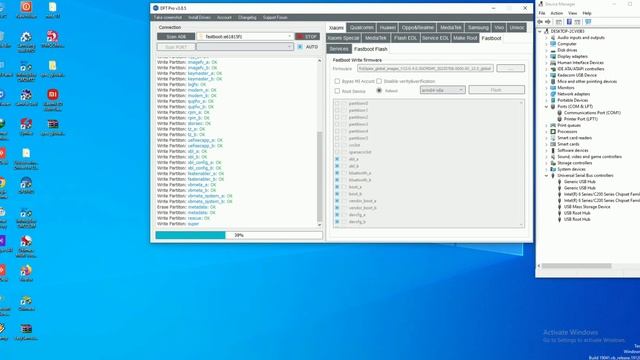Image resolution: width=640 pixels, height=360 pixels.
Task: Click Device Manager title bar icon
Action: pos(541,4)
